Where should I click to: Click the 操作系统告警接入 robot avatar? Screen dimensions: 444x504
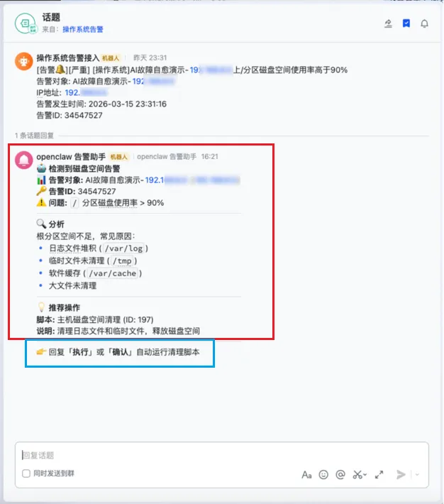coord(24,61)
